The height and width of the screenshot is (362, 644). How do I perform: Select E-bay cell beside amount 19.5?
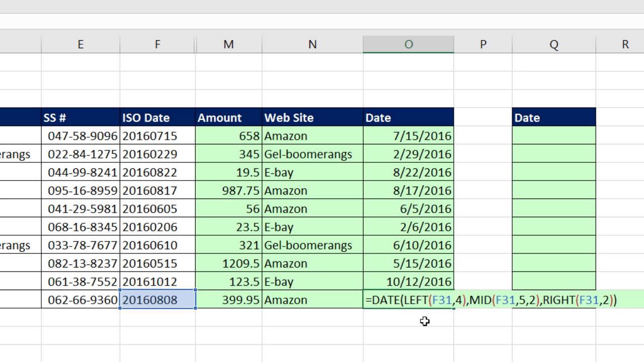[312, 172]
